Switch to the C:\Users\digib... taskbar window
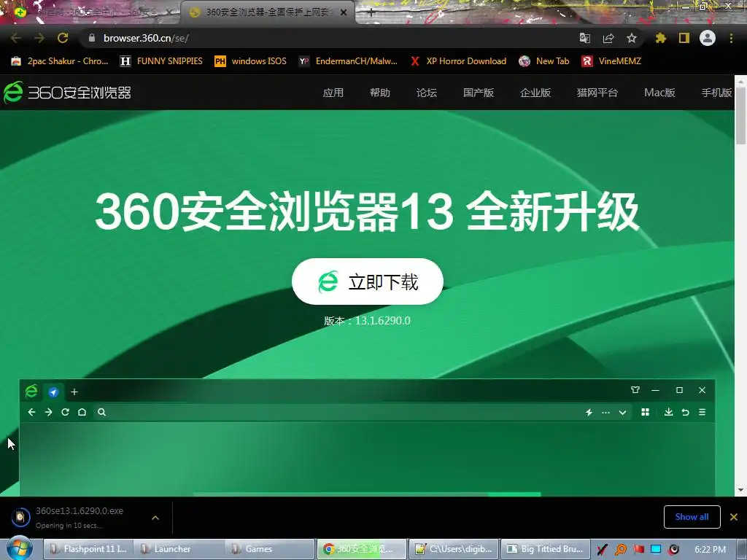Image resolution: width=747 pixels, height=560 pixels. coord(454,549)
